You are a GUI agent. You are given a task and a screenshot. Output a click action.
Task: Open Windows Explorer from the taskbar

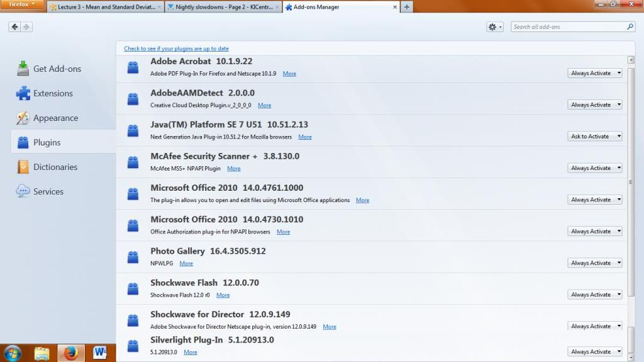tap(42, 353)
